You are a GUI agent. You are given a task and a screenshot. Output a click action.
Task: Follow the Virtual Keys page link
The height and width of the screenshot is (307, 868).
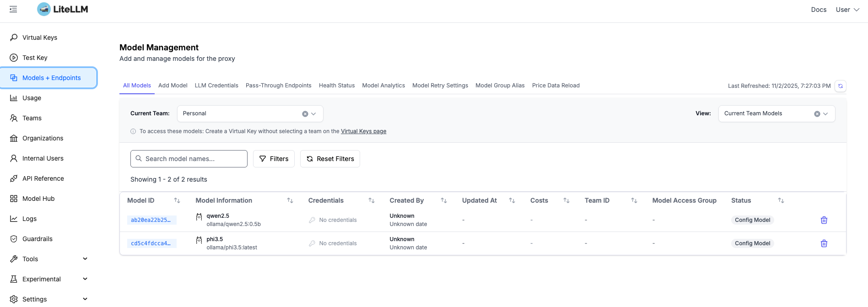click(363, 131)
